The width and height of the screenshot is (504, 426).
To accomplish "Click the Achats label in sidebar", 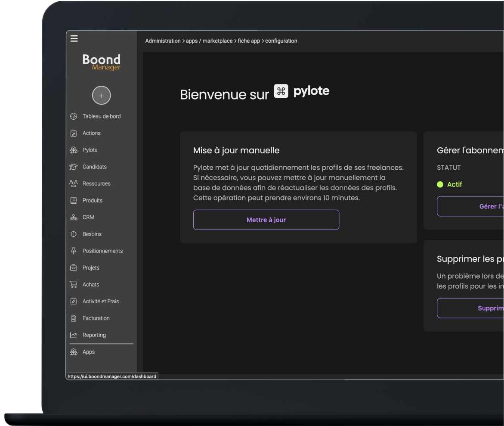I will [x=91, y=284].
